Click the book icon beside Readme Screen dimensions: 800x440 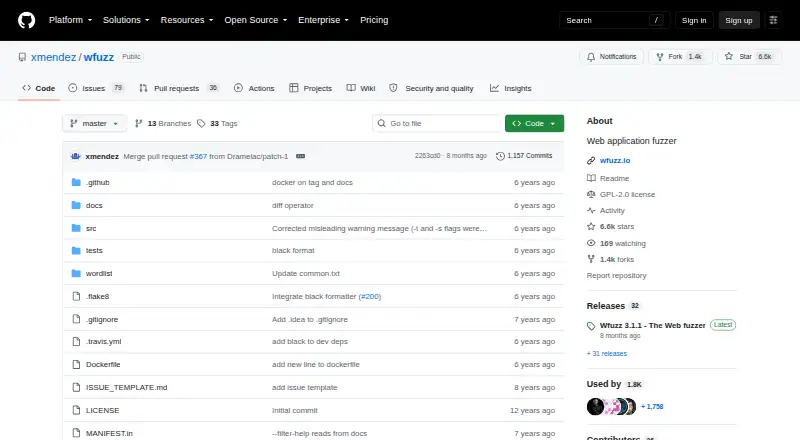point(591,178)
